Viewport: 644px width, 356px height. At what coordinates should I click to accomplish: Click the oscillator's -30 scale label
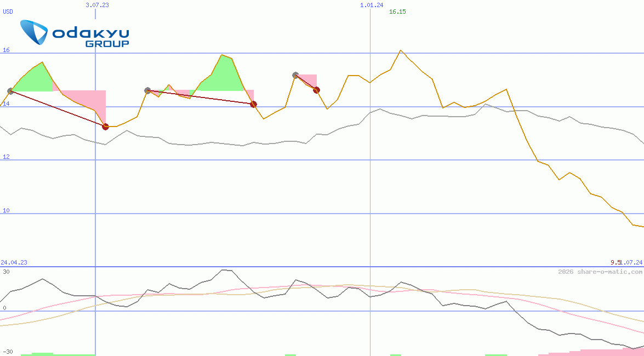pyautogui.click(x=8, y=352)
